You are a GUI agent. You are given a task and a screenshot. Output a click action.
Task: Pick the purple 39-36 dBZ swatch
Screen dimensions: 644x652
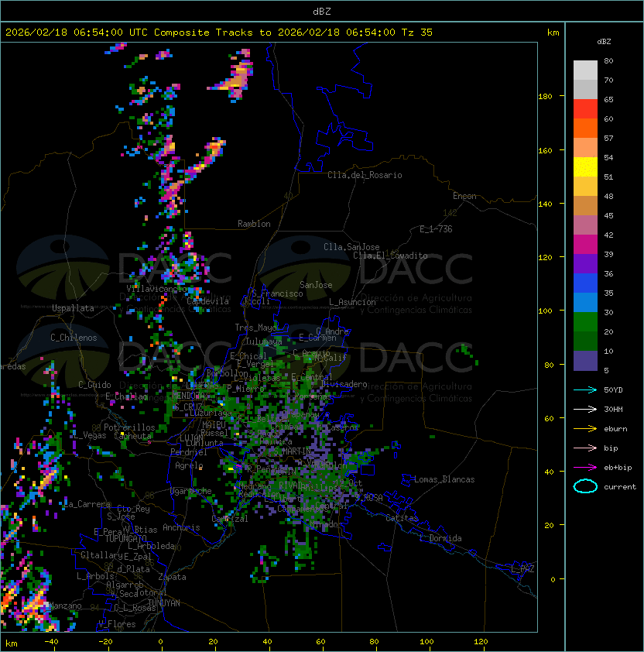[585, 263]
